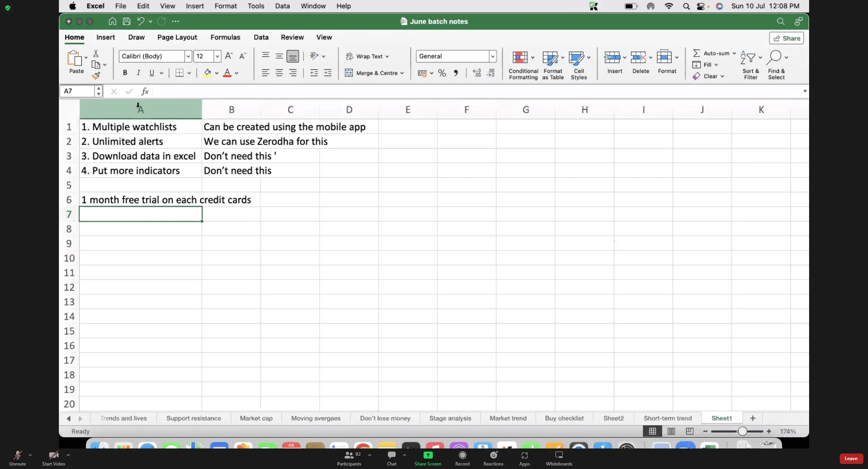This screenshot has height=469, width=868.
Task: Click the Name Box showing A7
Action: (x=77, y=91)
